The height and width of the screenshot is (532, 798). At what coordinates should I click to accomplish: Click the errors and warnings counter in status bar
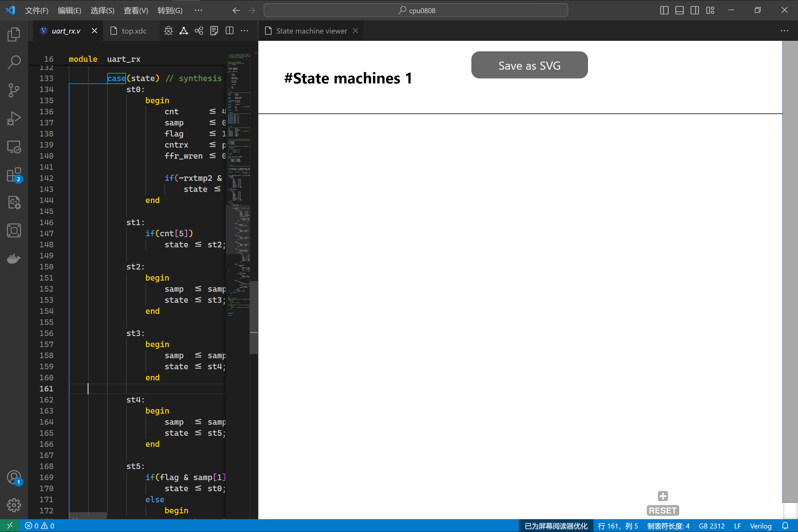[40, 526]
